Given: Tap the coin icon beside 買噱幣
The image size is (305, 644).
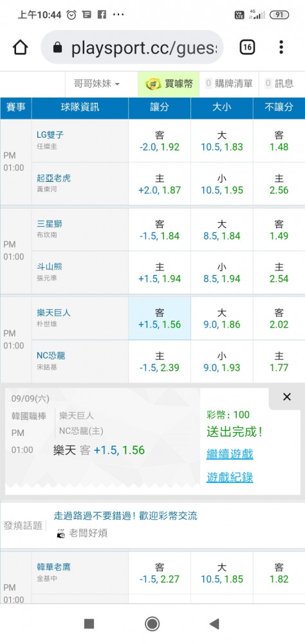Looking at the screenshot, I should [x=153, y=84].
